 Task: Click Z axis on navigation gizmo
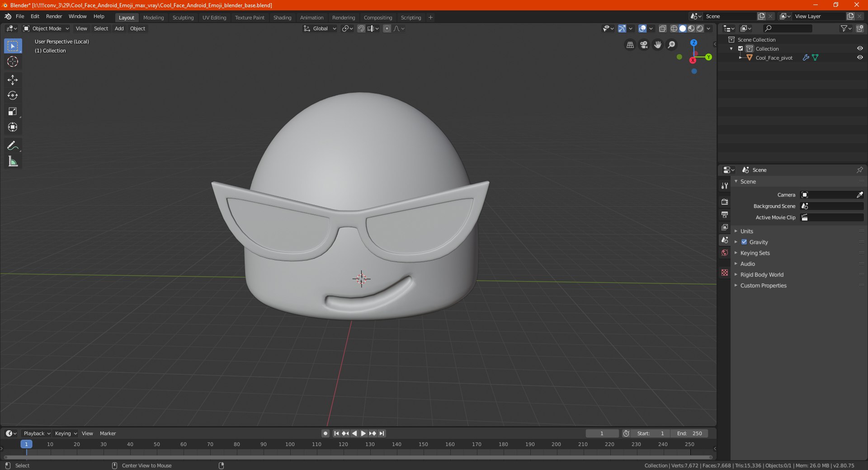693,42
